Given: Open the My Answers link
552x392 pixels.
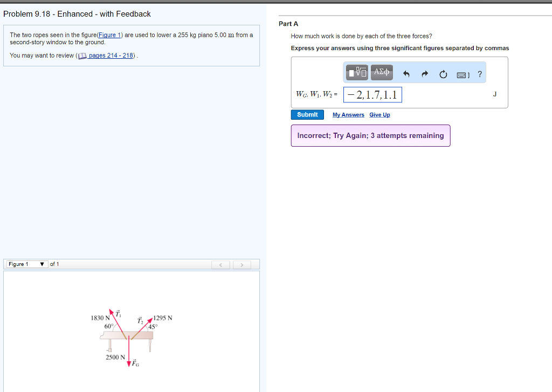Looking at the screenshot, I should click(x=348, y=114).
